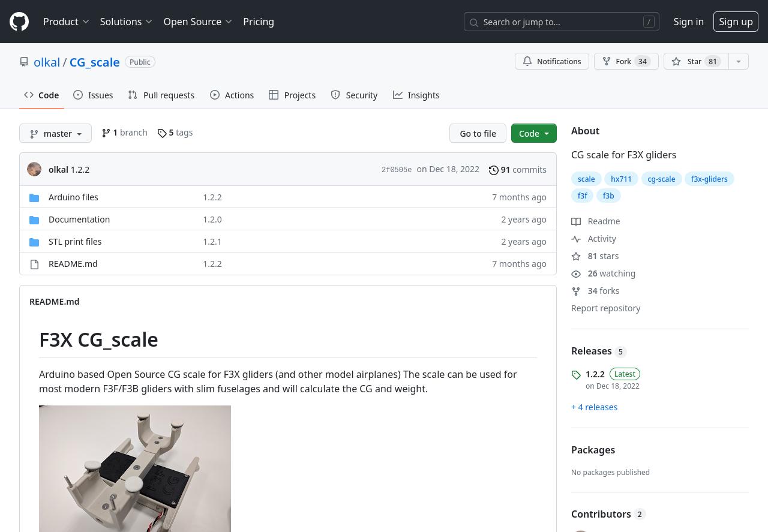Toggle Notifications for this repository

(551, 62)
